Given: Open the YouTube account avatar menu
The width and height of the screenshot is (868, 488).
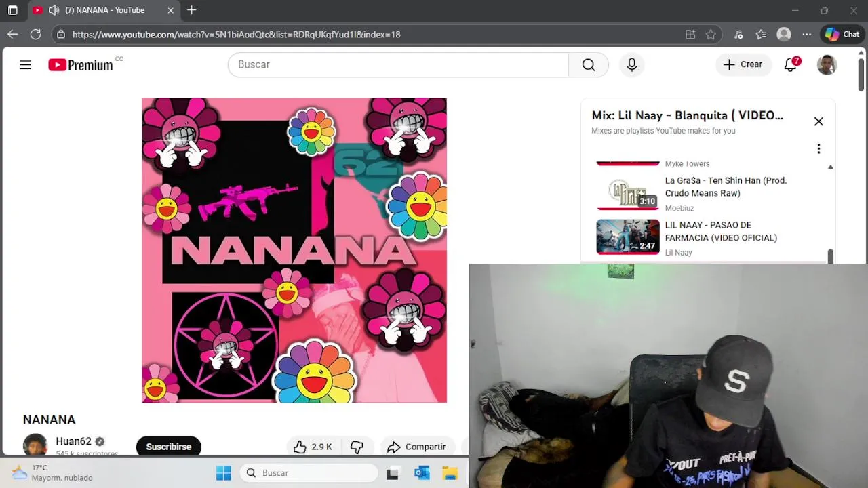Looking at the screenshot, I should pos(827,64).
